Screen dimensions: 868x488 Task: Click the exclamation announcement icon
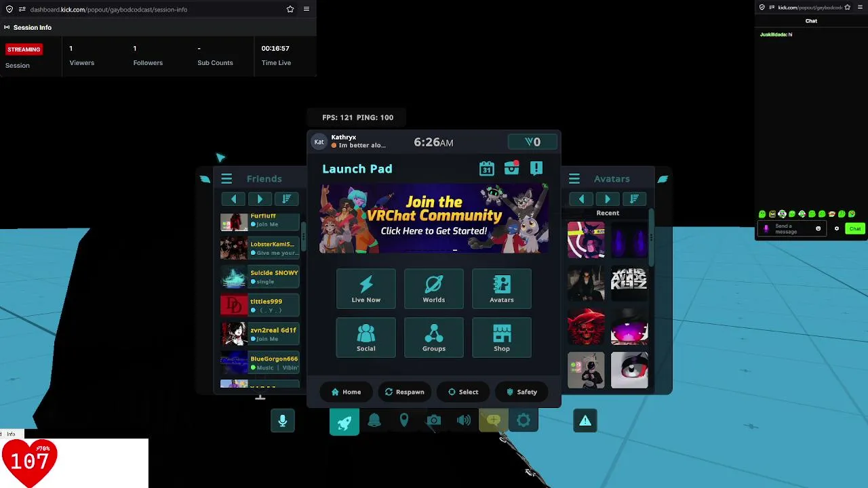pos(536,168)
